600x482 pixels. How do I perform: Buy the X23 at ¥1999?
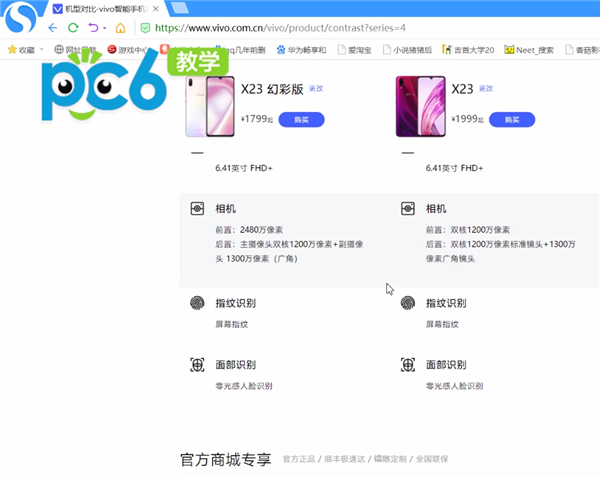click(512, 120)
